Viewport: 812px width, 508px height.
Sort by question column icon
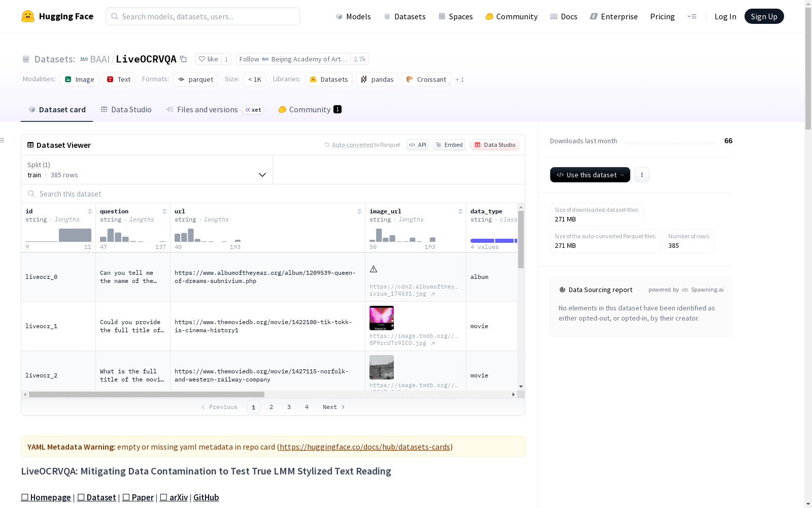(x=164, y=211)
